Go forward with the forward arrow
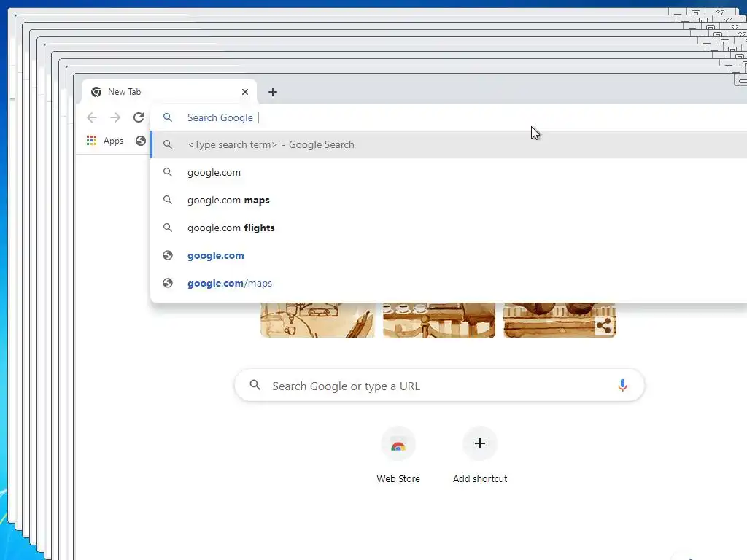The height and width of the screenshot is (560, 747). (115, 117)
